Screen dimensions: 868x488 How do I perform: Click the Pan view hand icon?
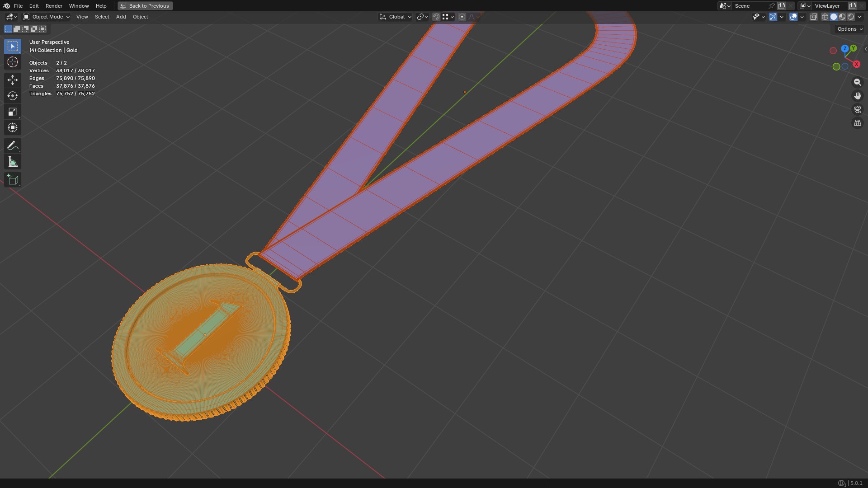point(857,96)
